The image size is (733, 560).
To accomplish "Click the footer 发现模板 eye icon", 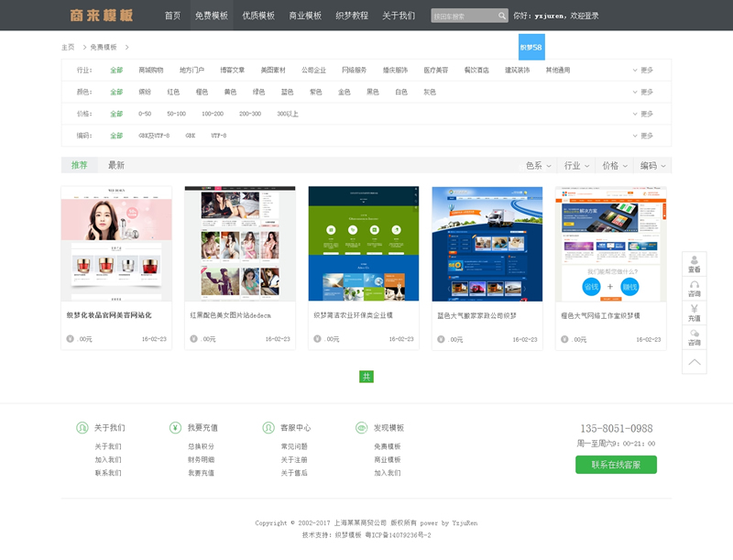I will click(361, 428).
